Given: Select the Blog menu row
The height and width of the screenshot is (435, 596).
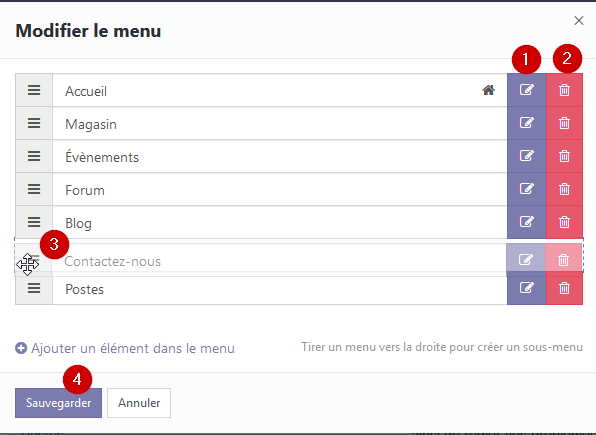Looking at the screenshot, I should tap(280, 222).
